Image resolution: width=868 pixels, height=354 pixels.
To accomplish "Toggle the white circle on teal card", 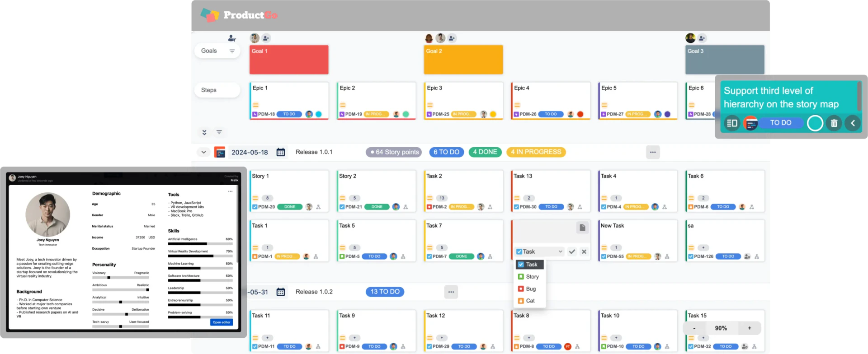I will pos(815,123).
